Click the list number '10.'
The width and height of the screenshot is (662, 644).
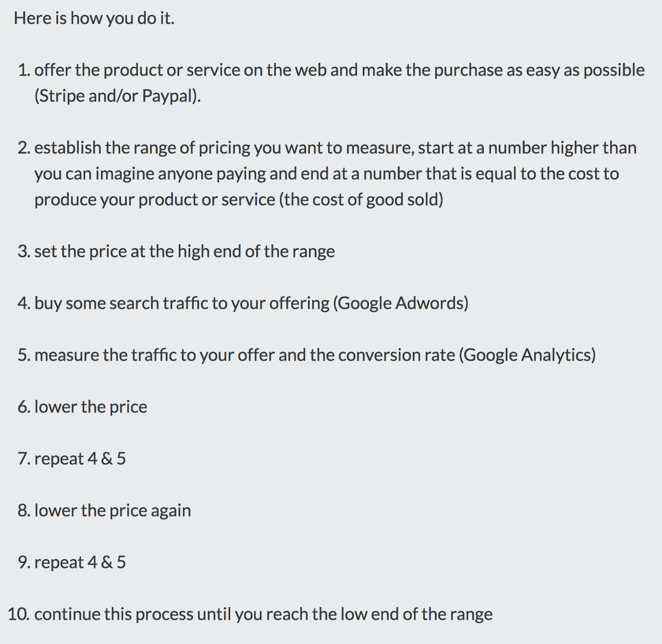[19, 614]
